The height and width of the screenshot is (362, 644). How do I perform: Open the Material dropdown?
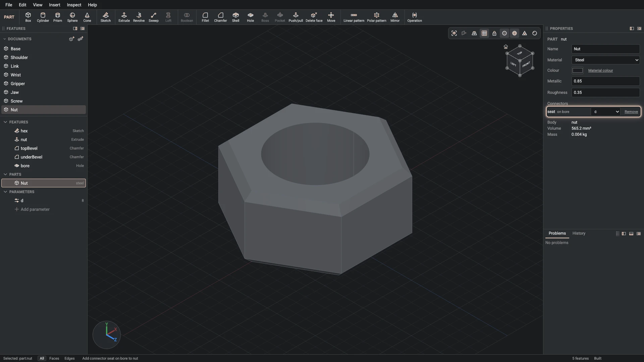coord(605,60)
